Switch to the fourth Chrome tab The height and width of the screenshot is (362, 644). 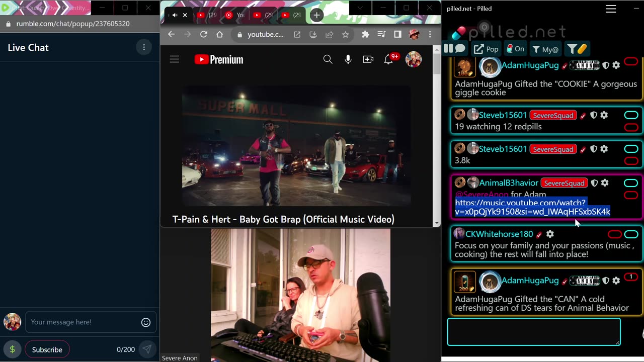(263, 15)
